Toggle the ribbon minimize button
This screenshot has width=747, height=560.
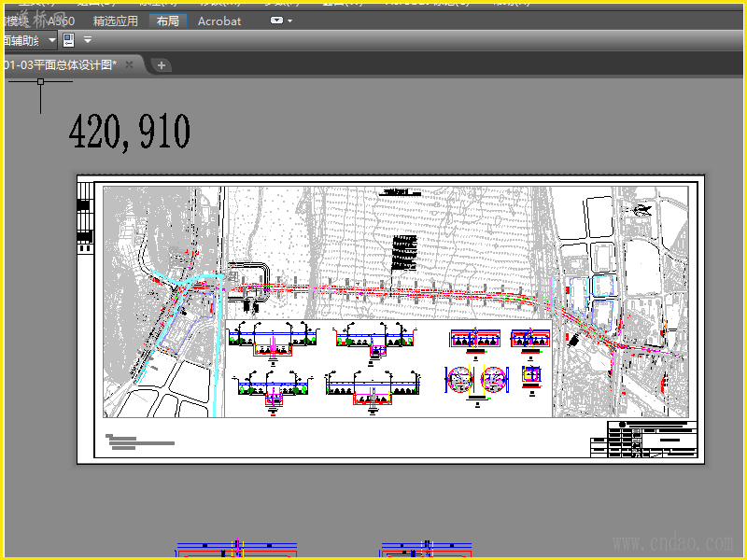coord(276,21)
